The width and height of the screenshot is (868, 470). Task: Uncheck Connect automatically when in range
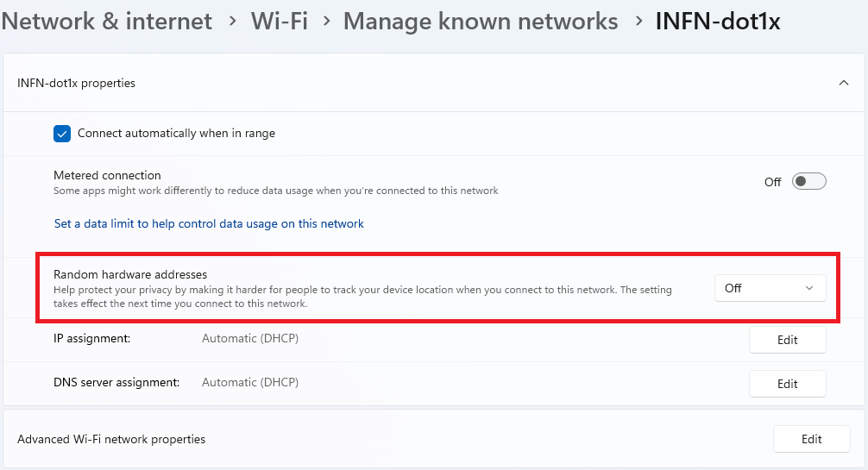point(62,134)
